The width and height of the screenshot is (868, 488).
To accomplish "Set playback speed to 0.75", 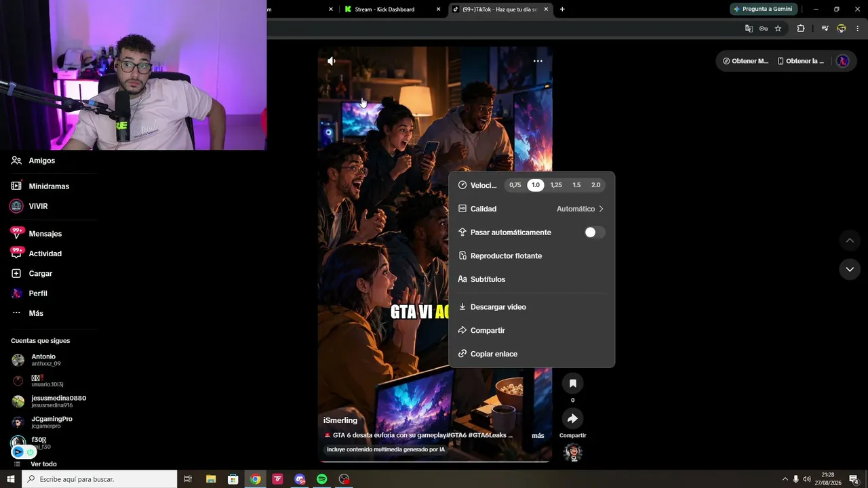I will coord(515,185).
